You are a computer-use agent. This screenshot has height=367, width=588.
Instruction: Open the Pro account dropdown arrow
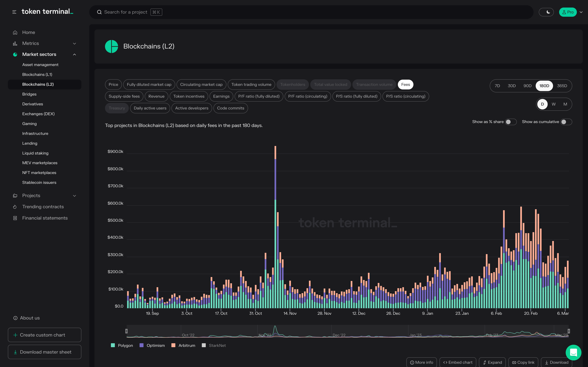pos(581,12)
